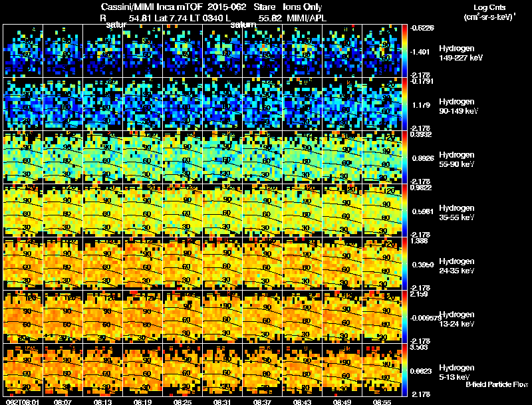Click the 1.388 color scale value
The height and width of the screenshot is (405, 532).
coord(419,241)
